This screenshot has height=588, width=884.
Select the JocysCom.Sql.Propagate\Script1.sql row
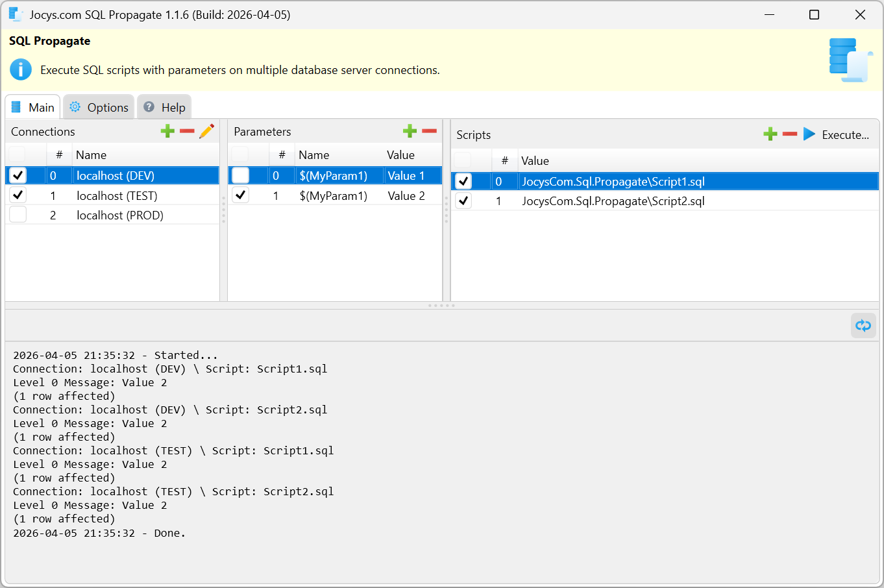click(x=665, y=181)
